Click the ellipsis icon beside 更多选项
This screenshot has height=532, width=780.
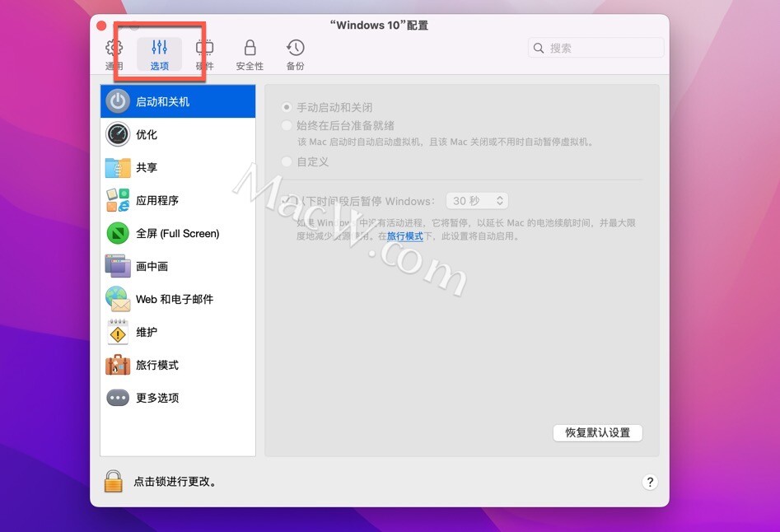[x=118, y=398]
